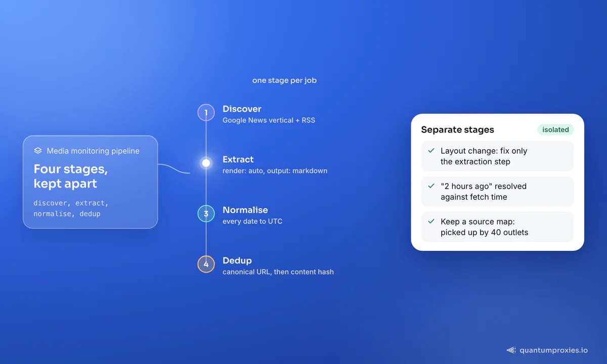Click the Discover heading
The image size is (607, 364).
(242, 109)
